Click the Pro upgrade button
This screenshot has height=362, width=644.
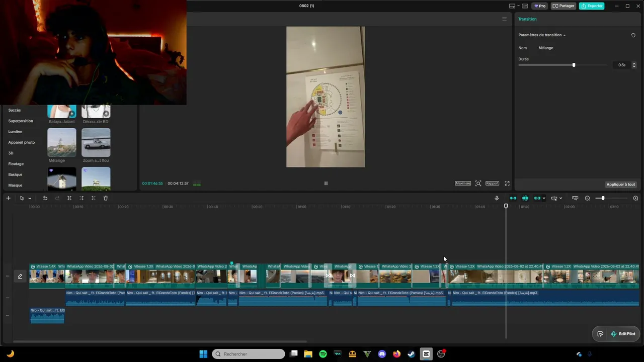[x=540, y=6]
